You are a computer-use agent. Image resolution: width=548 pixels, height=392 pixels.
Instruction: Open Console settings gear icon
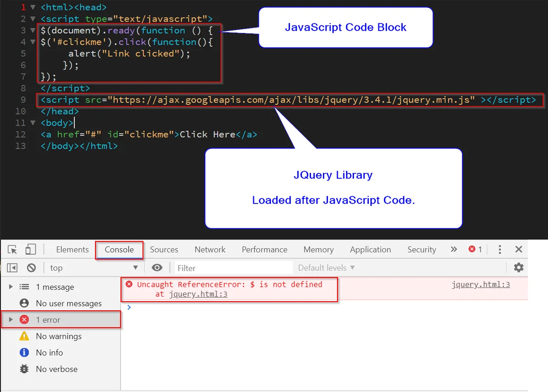518,267
